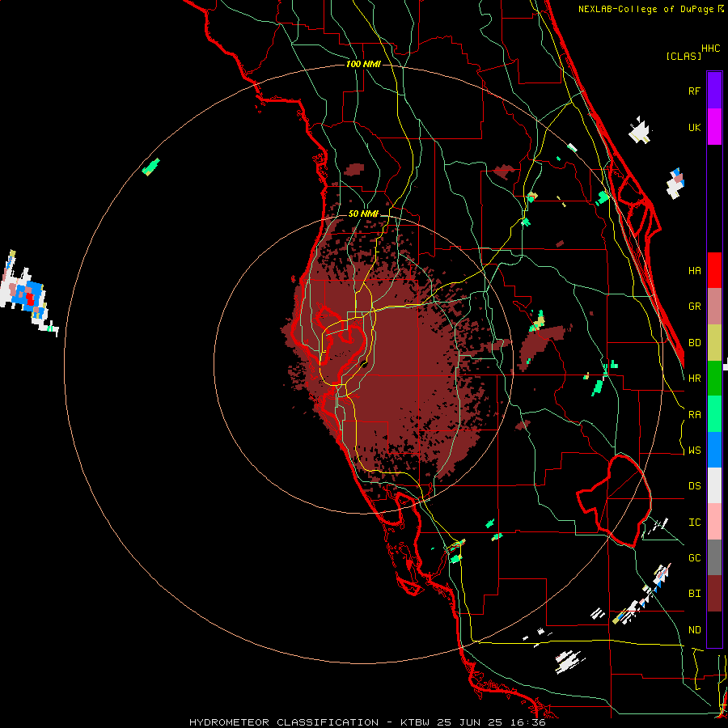Pick the yellow BD big drops swatch
728x728 pixels.
click(x=714, y=343)
